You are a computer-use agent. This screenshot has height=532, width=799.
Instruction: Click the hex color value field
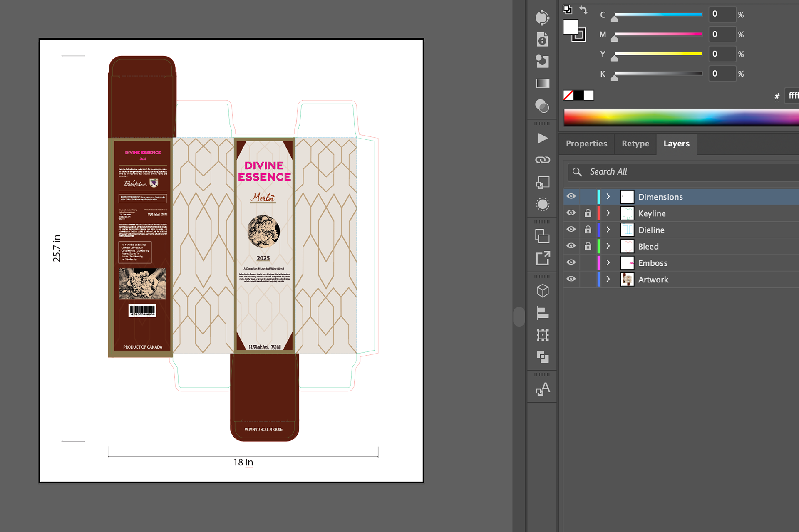[x=792, y=96]
